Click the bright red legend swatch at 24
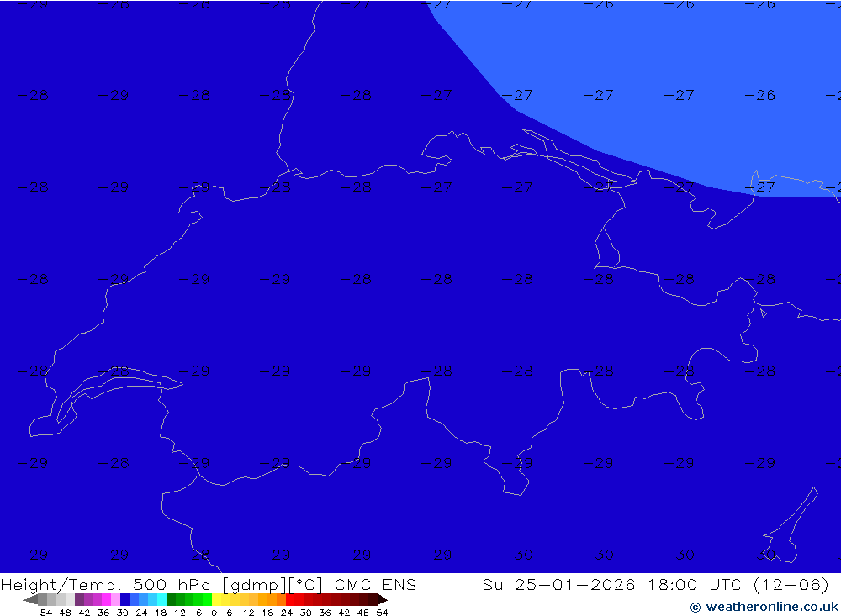The image size is (841, 616). (290, 599)
